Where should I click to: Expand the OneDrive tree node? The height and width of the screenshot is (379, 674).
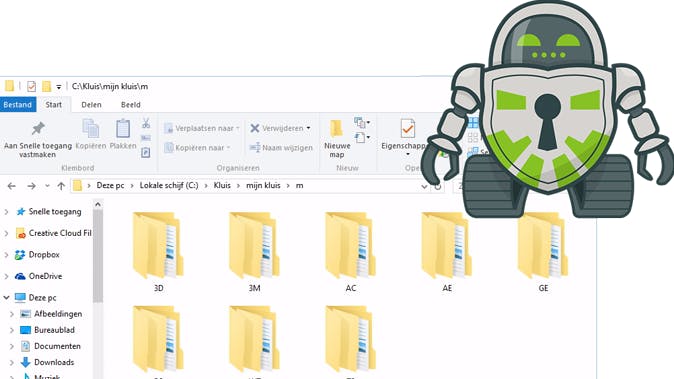click(x=6, y=276)
